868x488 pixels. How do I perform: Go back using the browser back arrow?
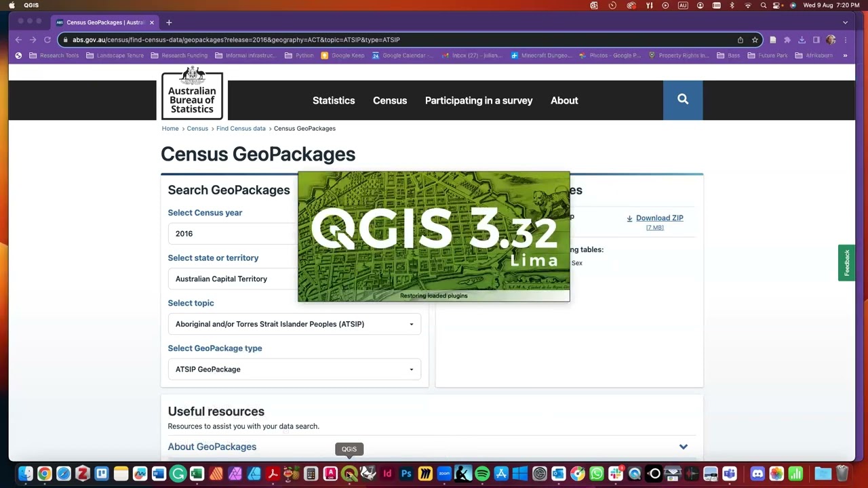(18, 40)
